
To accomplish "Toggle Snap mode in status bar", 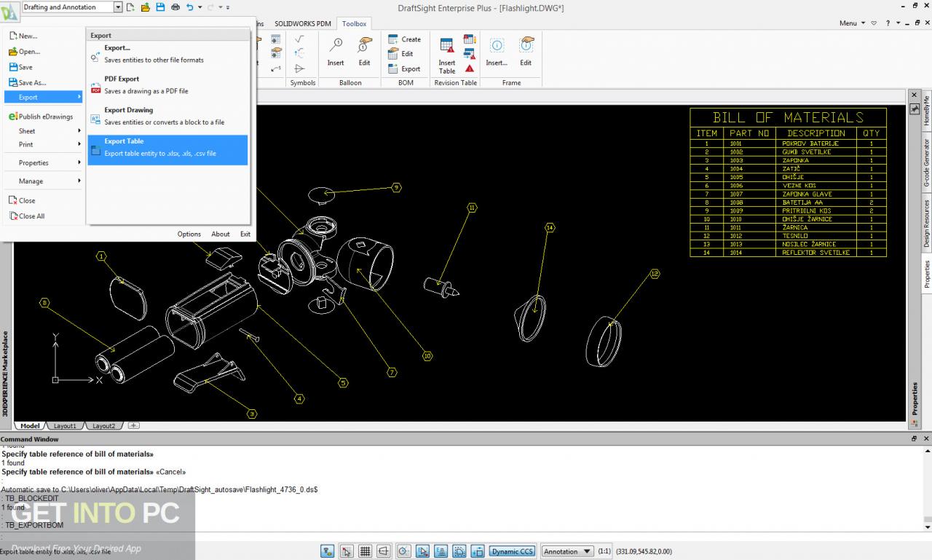I will (347, 551).
